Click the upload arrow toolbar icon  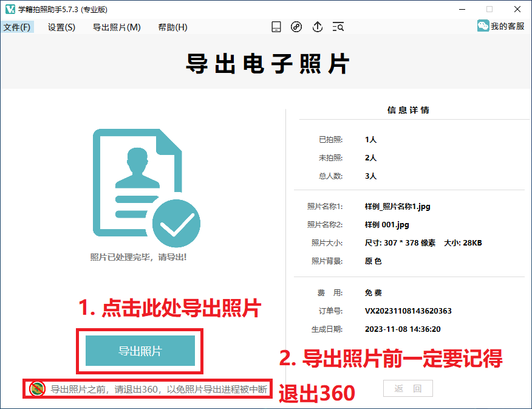[x=317, y=27]
